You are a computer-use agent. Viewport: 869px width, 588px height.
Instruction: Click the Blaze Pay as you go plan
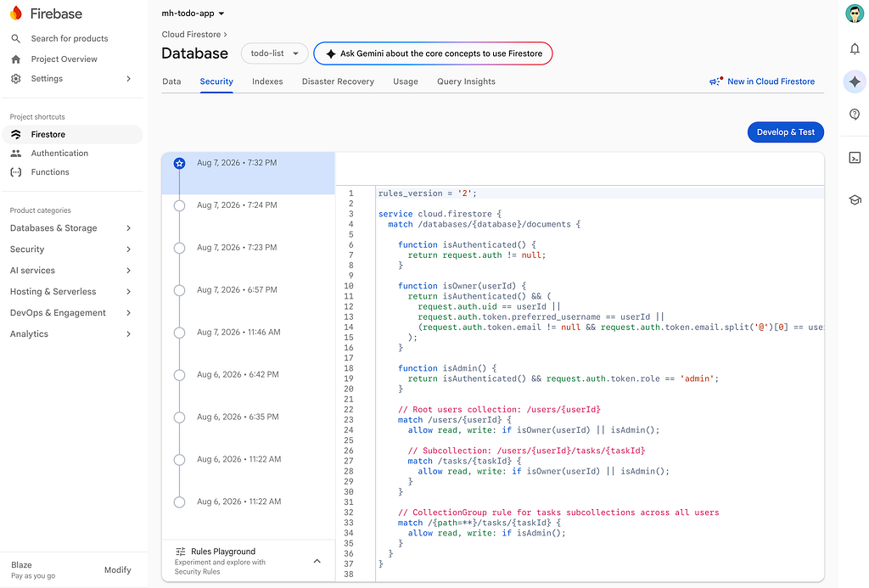pyautogui.click(x=33, y=569)
